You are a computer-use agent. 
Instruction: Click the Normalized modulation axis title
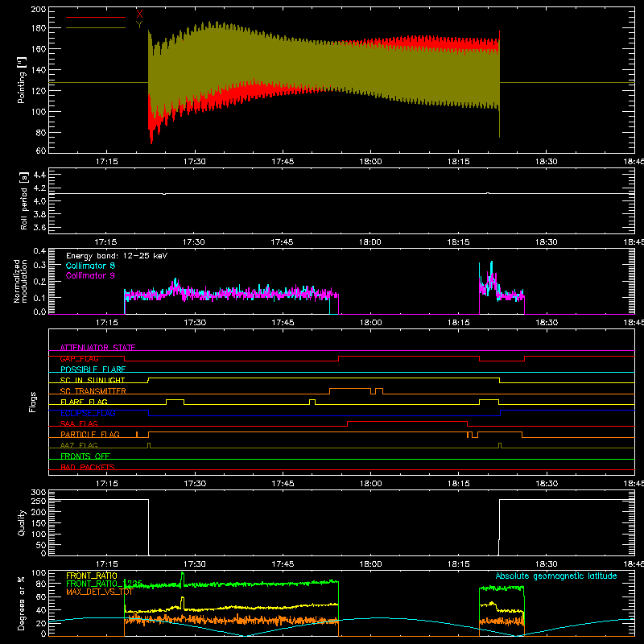coord(20,281)
